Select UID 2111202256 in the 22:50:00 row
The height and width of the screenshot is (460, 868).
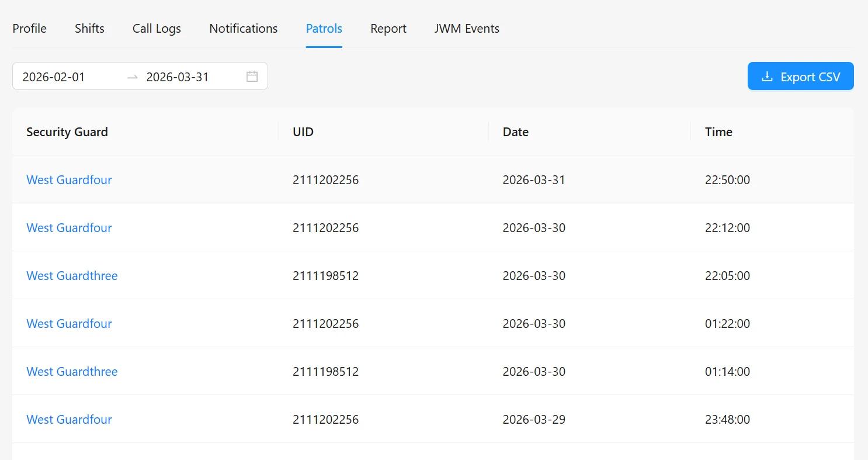pyautogui.click(x=326, y=179)
